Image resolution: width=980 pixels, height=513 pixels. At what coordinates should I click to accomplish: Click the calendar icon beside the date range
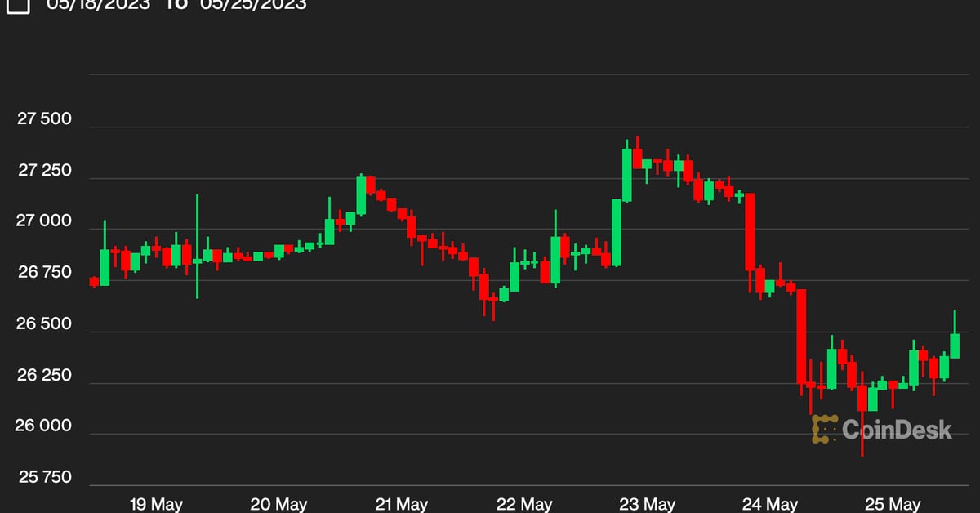click(18, 7)
